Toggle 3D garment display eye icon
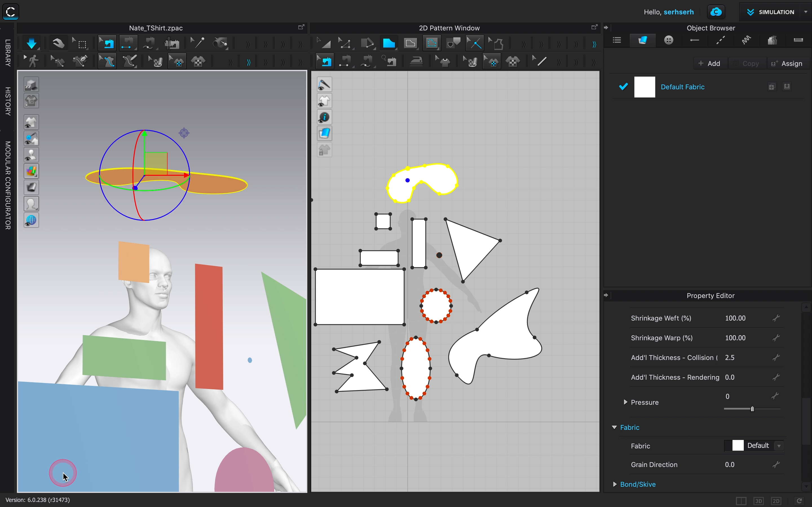Screen dimensions: 812x507 (x=31, y=123)
